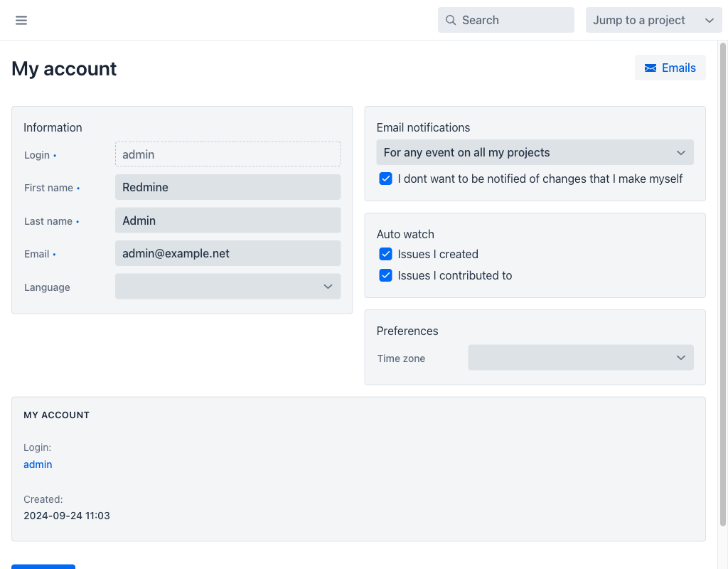Image resolution: width=728 pixels, height=569 pixels.
Task: Click the MY ACCOUNT sidebar heading
Action: tap(57, 415)
